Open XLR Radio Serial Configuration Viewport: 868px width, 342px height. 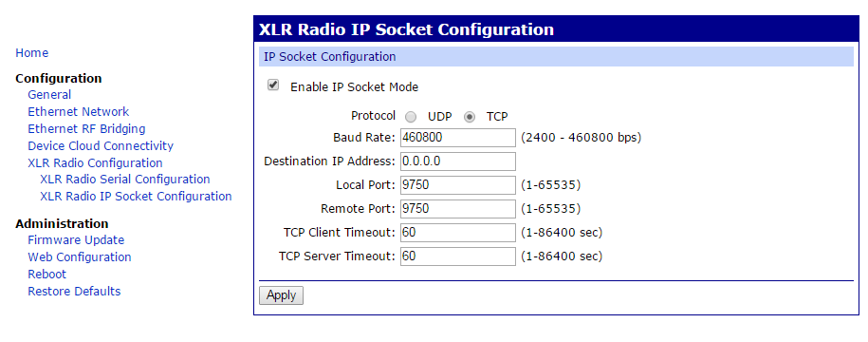(125, 179)
